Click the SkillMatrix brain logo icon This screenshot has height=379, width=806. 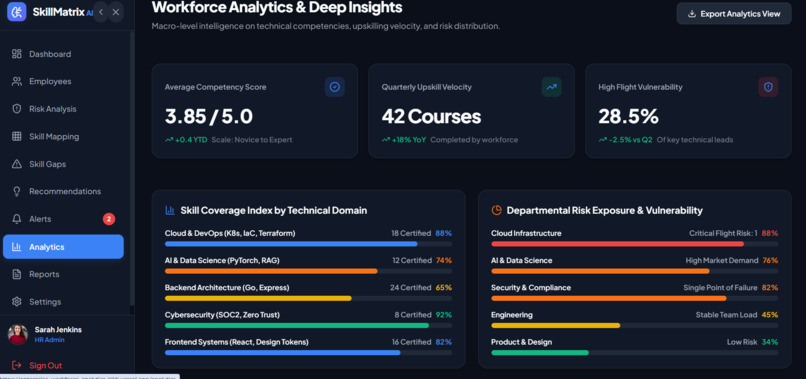[16, 12]
